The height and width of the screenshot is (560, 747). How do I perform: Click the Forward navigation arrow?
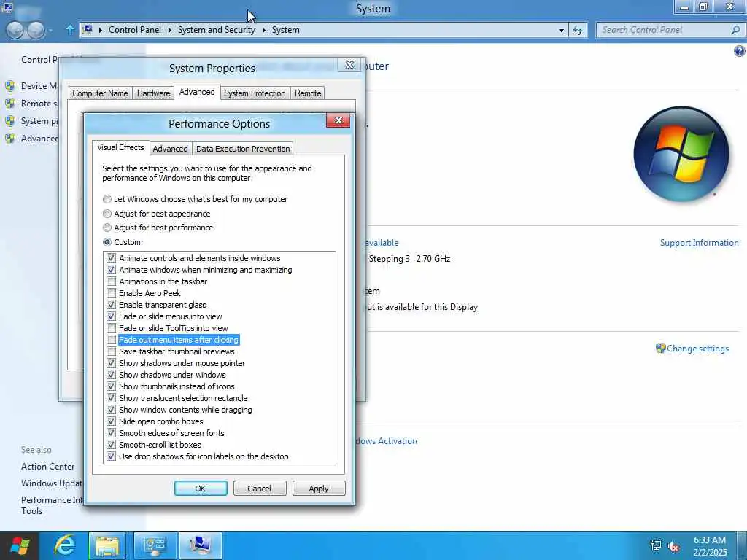pyautogui.click(x=36, y=30)
